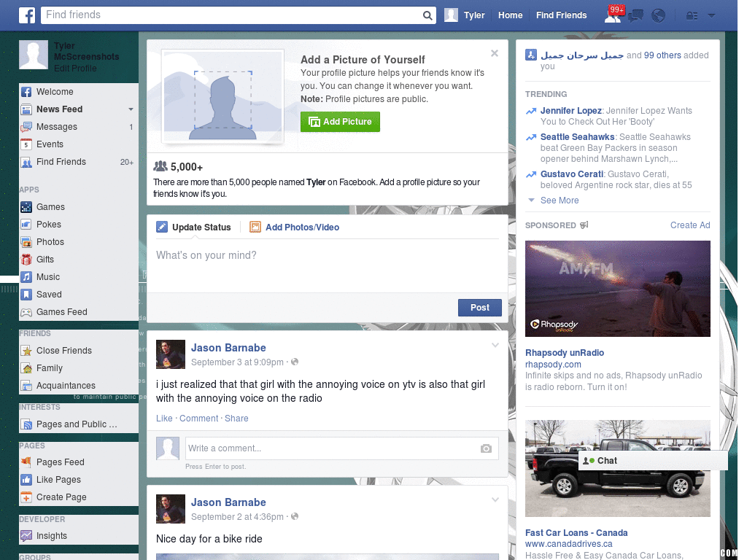Click the September 3 at 9:09pm timestamp
Viewport: 747px width, 560px height.
tap(237, 362)
